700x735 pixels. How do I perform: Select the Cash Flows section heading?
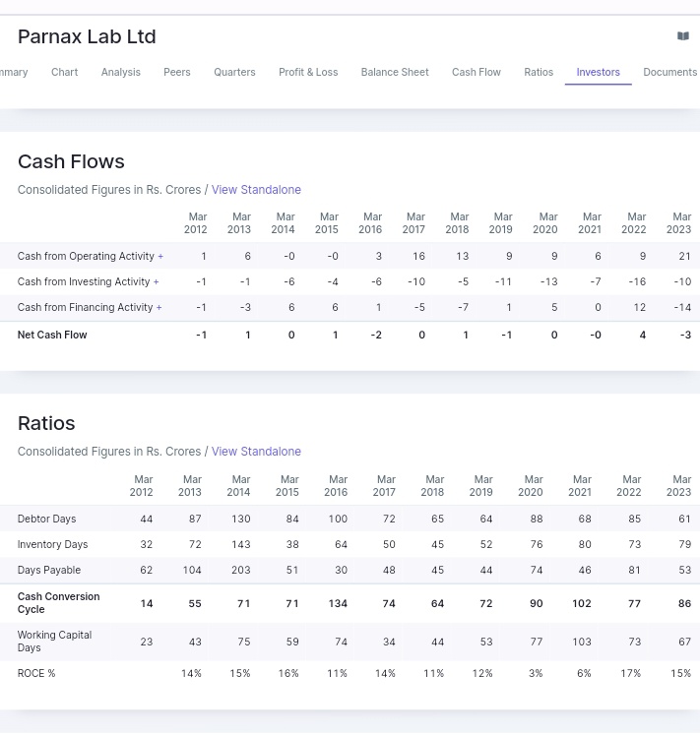click(x=71, y=161)
